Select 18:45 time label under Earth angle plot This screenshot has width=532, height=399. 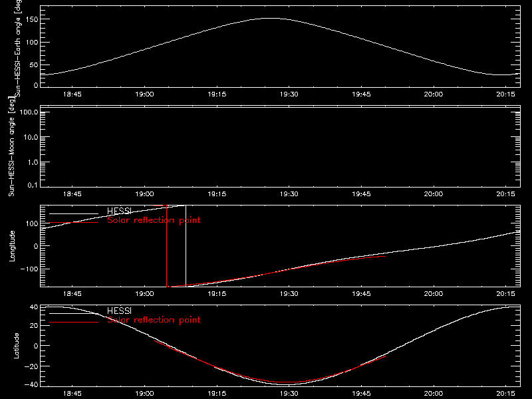[x=72, y=94]
